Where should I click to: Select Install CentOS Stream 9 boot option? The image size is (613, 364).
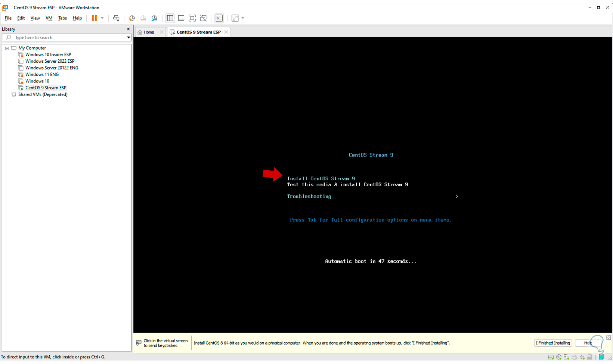321,178
